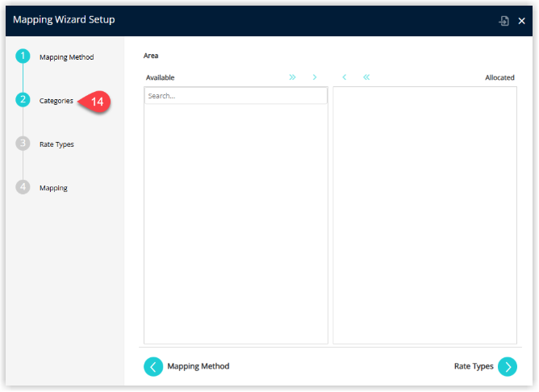Select the Categories step label
Screen dimensions: 539x392
56,101
